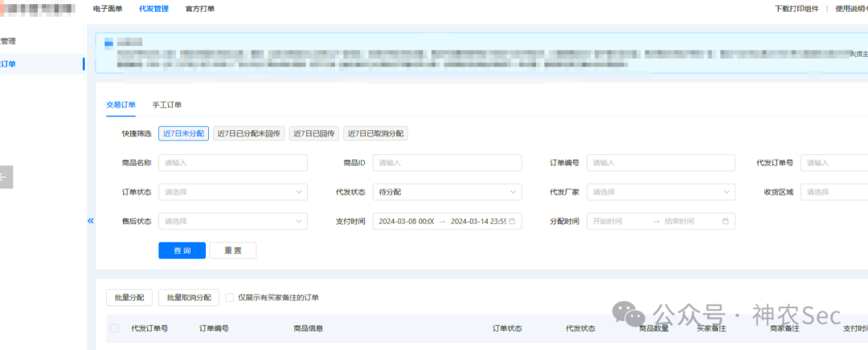Screen dimensions: 868x350
Task: Click the gray back arrow tab
Action: click(6, 177)
